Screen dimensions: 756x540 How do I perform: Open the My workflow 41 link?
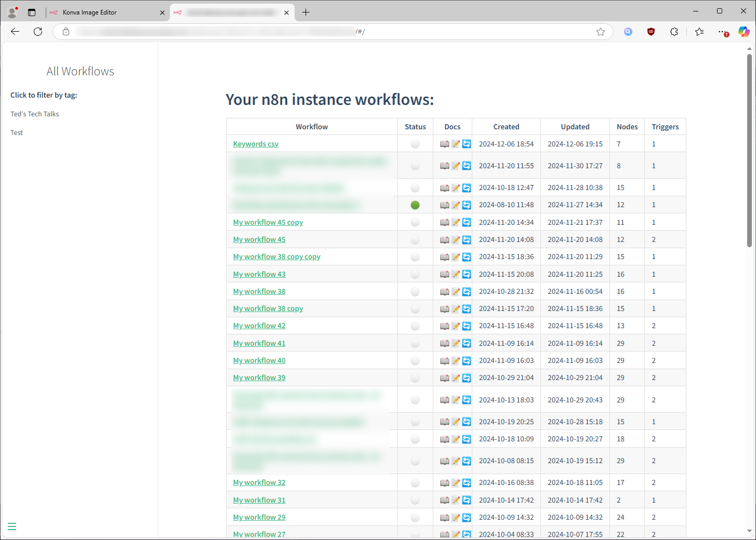pyautogui.click(x=259, y=343)
